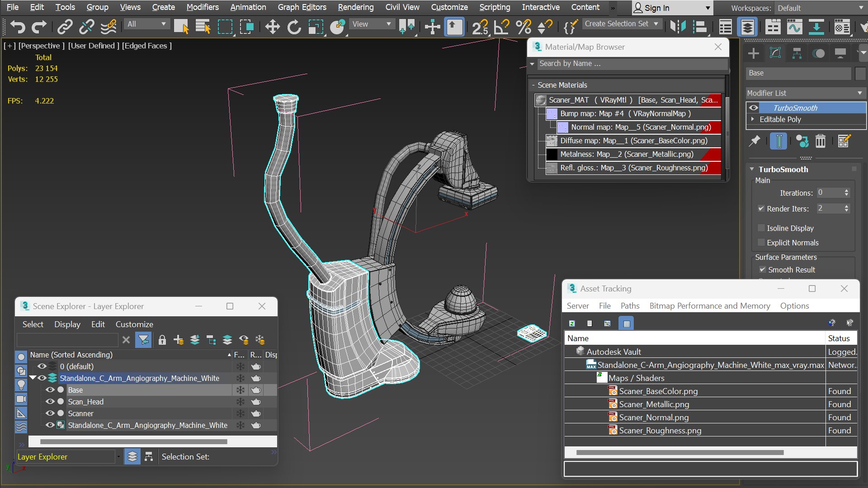Open the Customize menu in Scene Explorer
The image size is (868, 488).
pos(134,324)
